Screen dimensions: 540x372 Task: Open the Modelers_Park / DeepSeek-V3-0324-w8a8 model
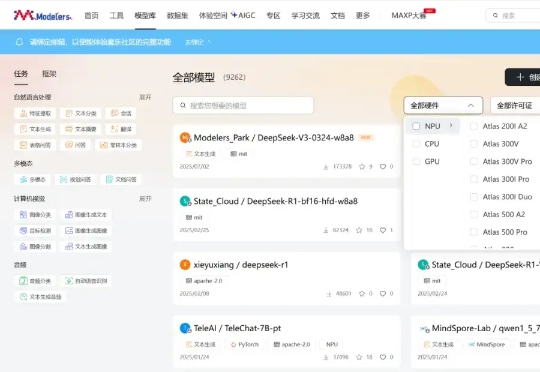(273, 138)
